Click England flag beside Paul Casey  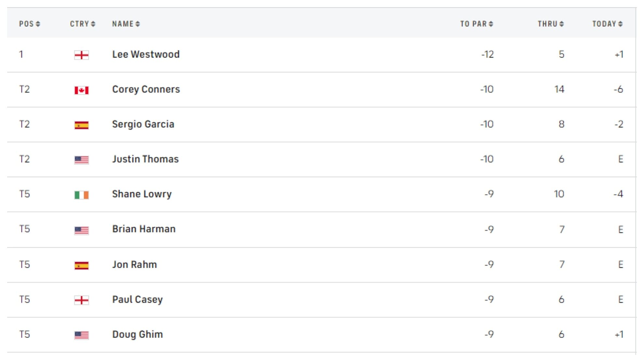(x=81, y=300)
